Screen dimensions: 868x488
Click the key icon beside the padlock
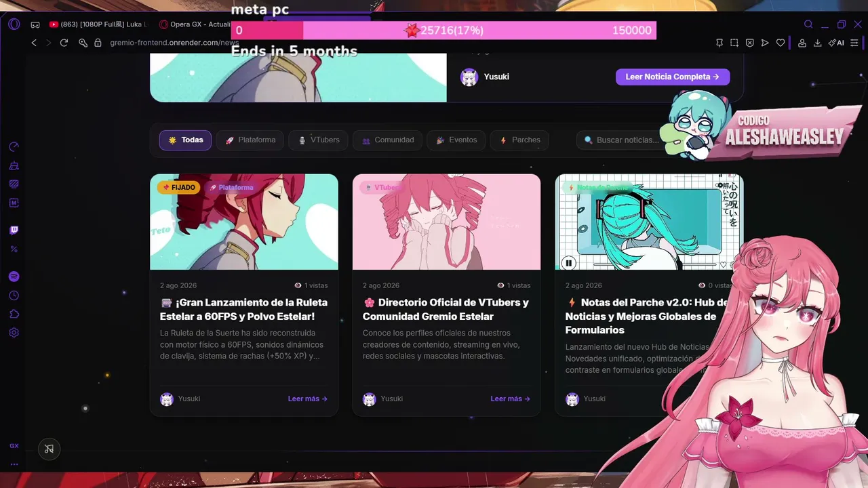pos(83,43)
